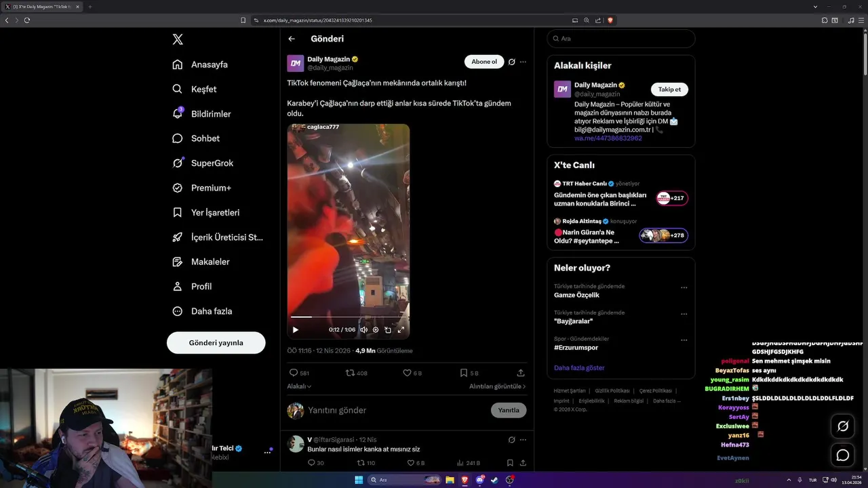The image size is (868, 488).
Task: Click the Ara search field on X
Action: point(620,39)
